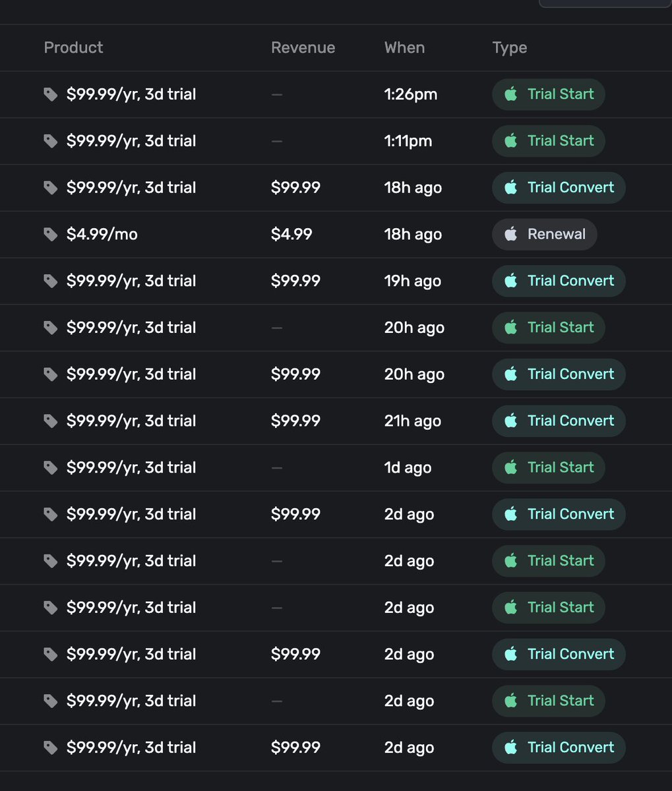672x791 pixels.
Task: Click the Trial Convert badge from 18h ago
Action: pos(559,188)
